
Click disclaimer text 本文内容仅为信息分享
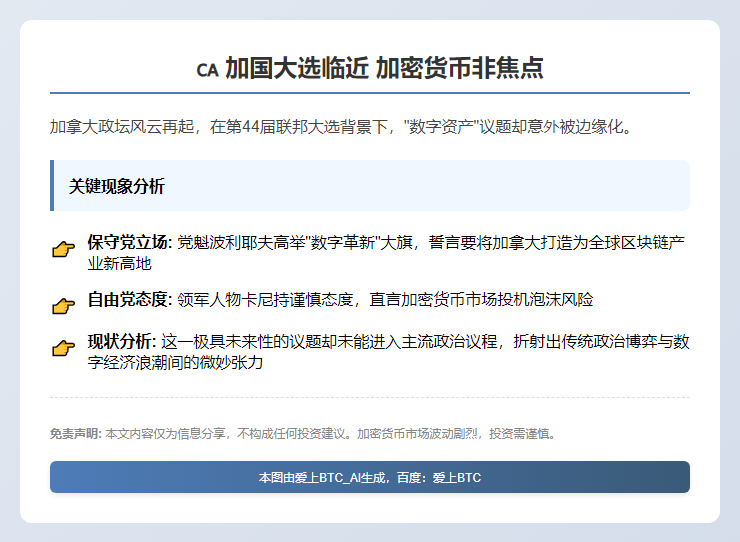pos(166,433)
